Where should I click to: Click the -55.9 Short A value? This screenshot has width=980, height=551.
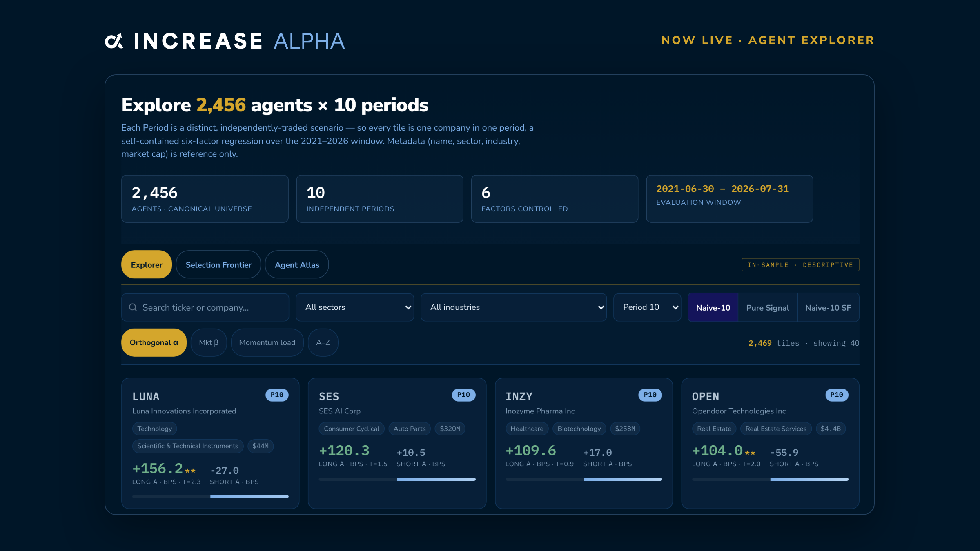point(784,453)
